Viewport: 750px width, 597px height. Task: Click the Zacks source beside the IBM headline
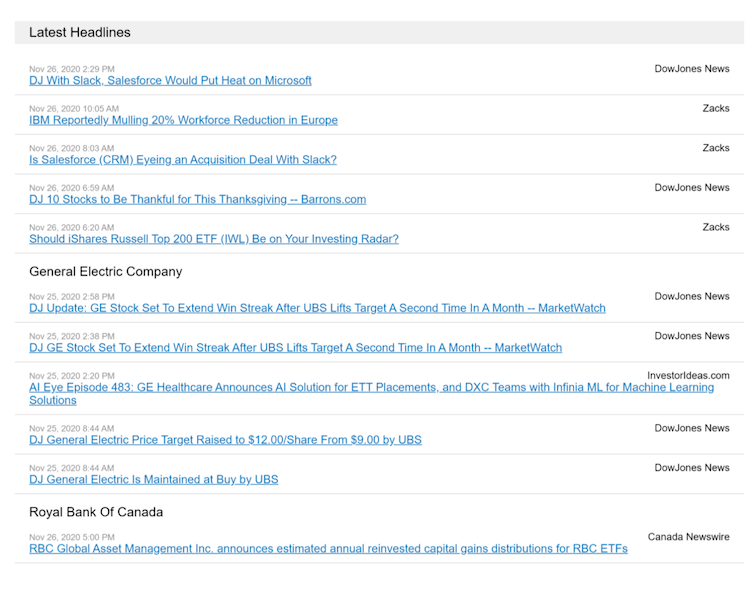pyautogui.click(x=715, y=108)
